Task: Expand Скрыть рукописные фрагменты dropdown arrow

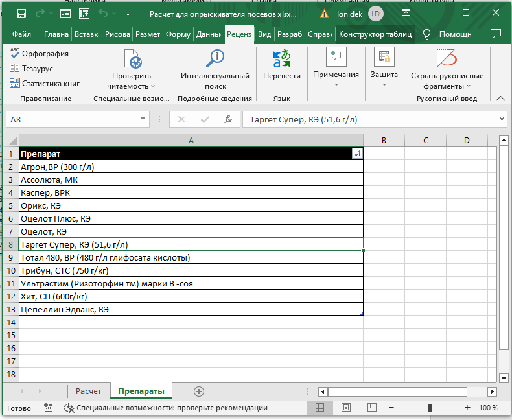Action: pyautogui.click(x=469, y=86)
